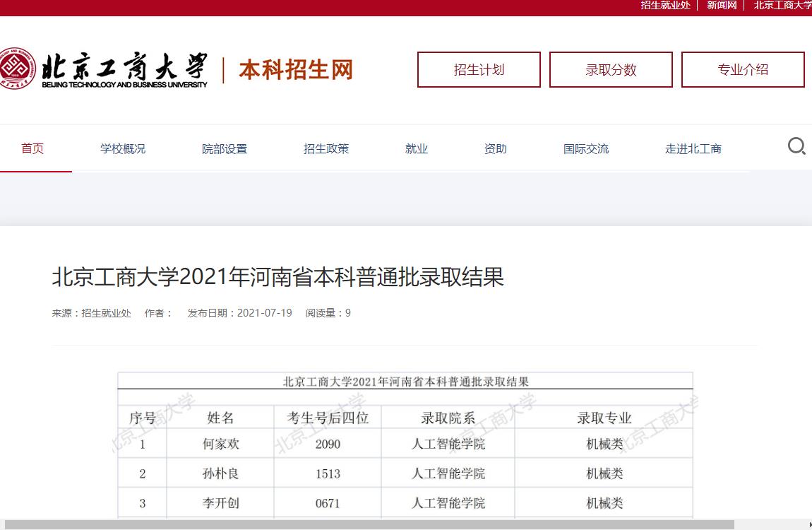Open the 录取分数 button
Image resolution: width=812 pixels, height=530 pixels.
611,69
